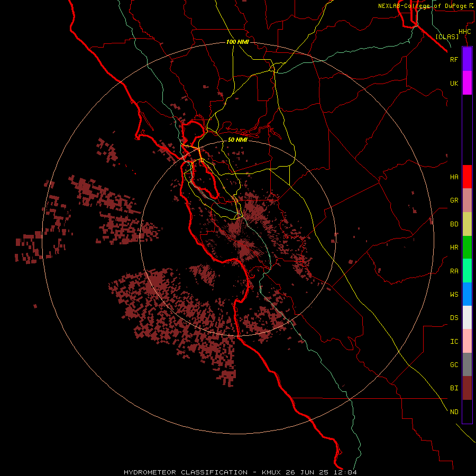Click the DS white legend swatch
The image size is (476, 476).
467,317
